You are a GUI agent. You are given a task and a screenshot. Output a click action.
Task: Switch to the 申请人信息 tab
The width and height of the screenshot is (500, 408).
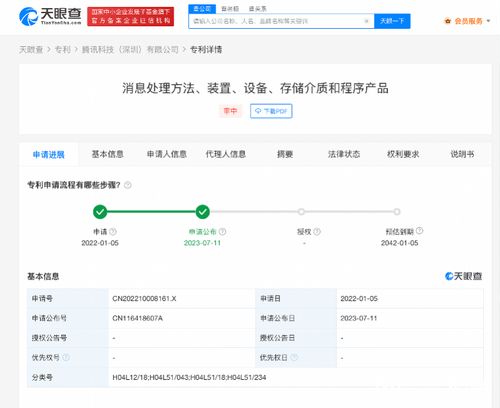coord(167,154)
